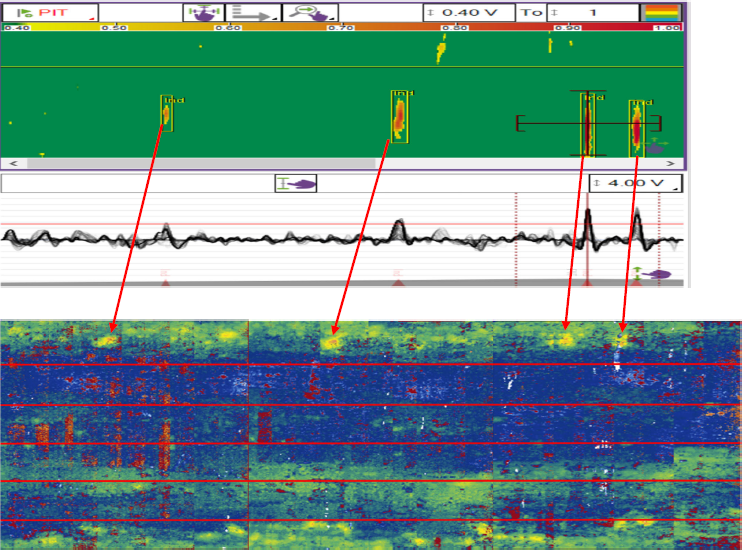
Task: Click the purple cursor-drag icon above the strip chart
Action: click(x=298, y=183)
